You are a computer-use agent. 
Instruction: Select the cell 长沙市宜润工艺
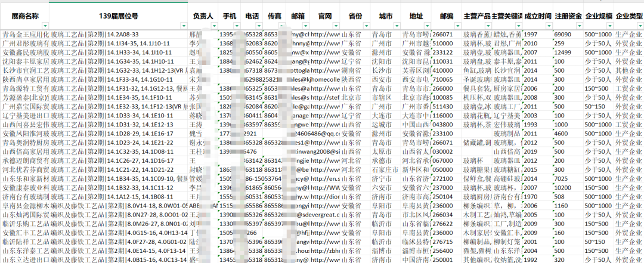click(24, 70)
